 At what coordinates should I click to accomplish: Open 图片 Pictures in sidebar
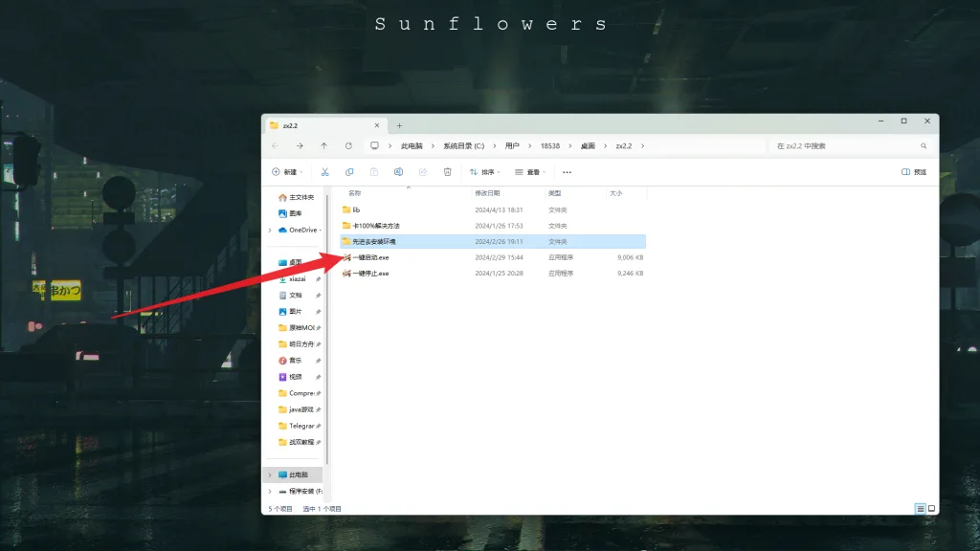(x=291, y=311)
